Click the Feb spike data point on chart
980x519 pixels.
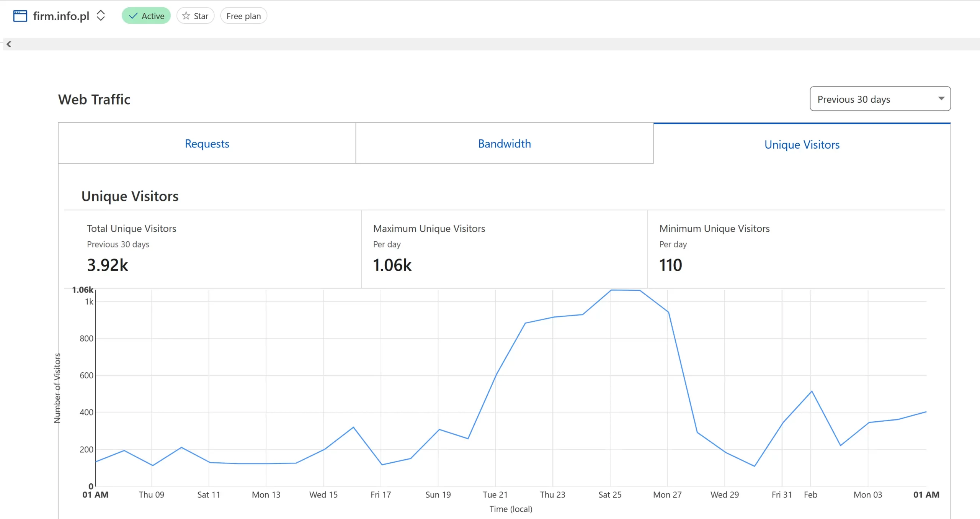811,391
